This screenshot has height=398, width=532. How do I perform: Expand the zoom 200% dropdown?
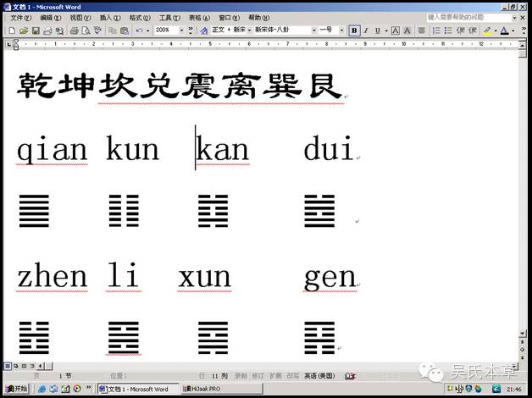pyautogui.click(x=181, y=30)
